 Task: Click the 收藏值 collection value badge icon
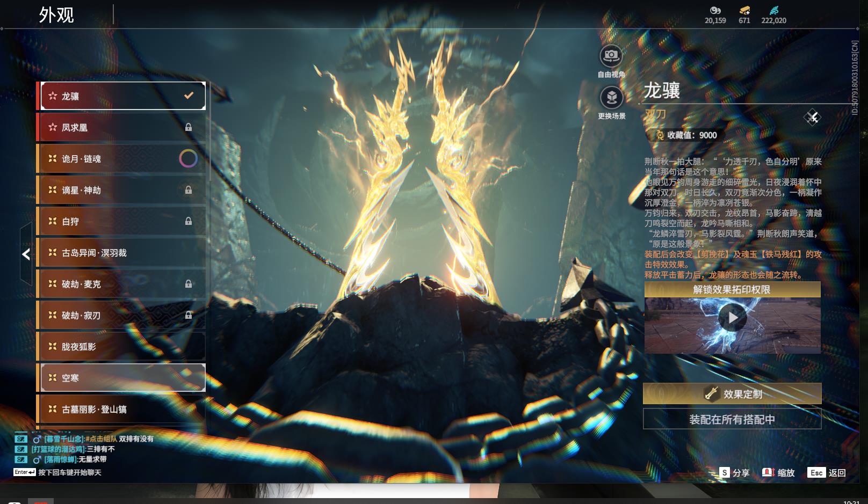pos(659,135)
